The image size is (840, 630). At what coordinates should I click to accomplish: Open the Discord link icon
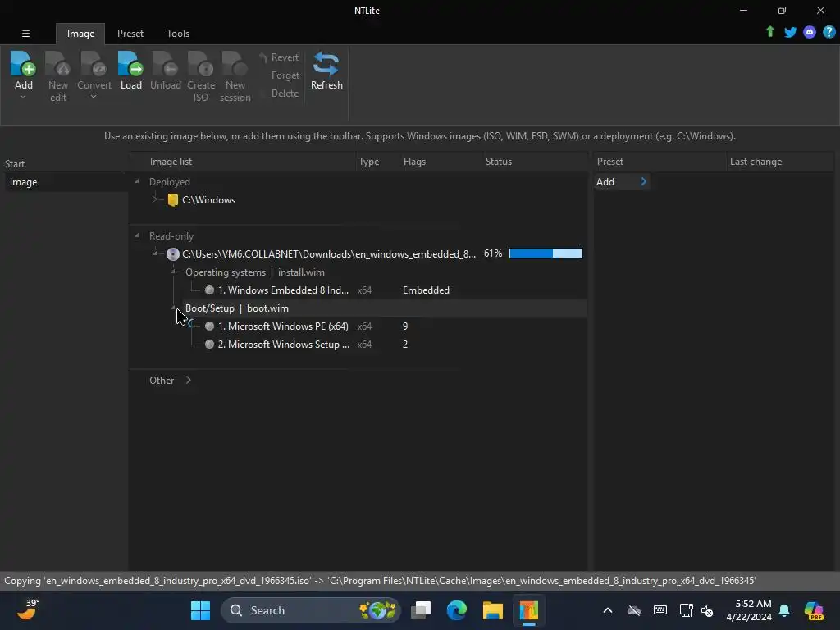tap(810, 32)
